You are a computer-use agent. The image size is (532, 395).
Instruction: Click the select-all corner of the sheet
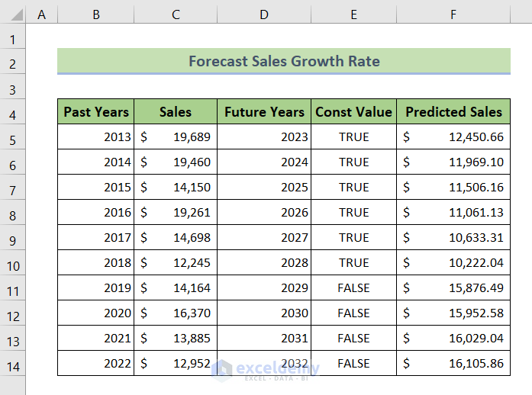click(x=12, y=14)
